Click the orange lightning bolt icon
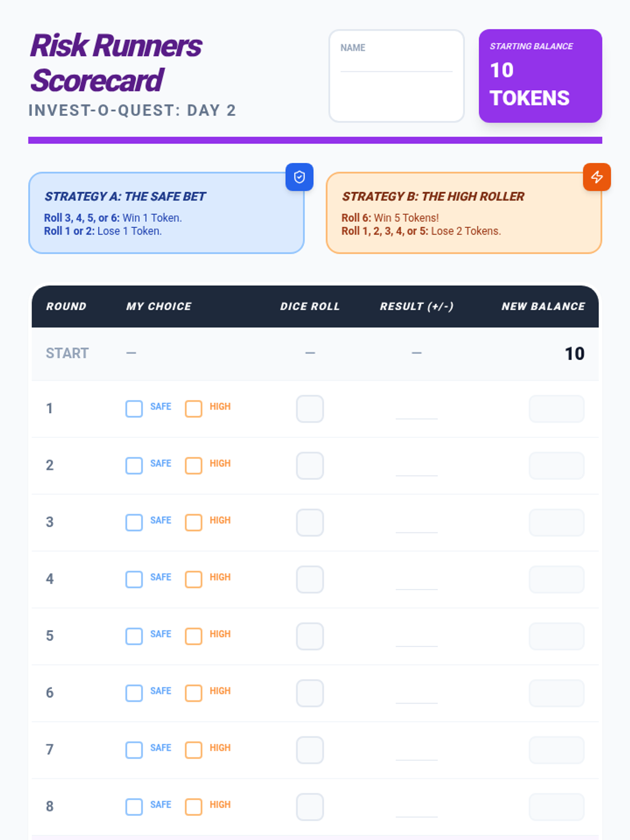The width and height of the screenshot is (630, 840). [597, 177]
